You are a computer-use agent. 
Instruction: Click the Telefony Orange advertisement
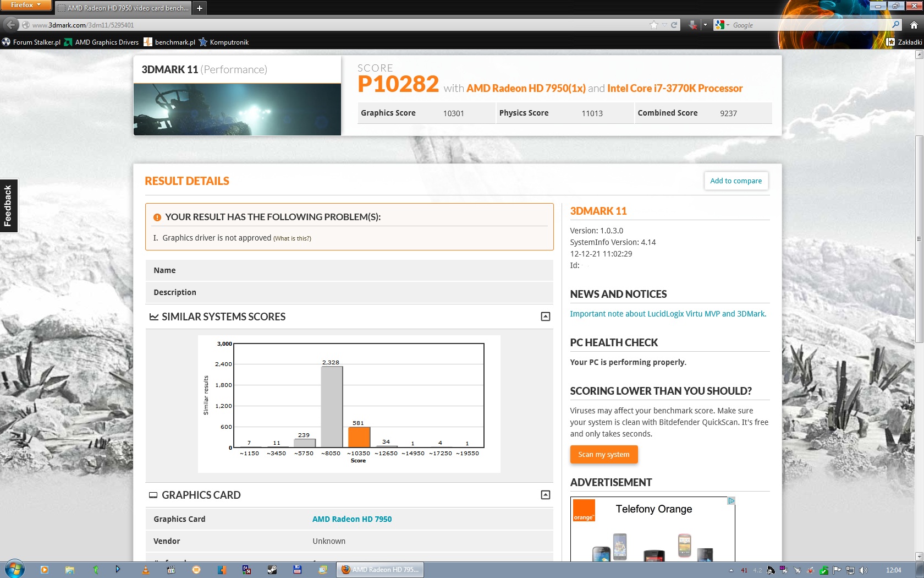[653, 530]
